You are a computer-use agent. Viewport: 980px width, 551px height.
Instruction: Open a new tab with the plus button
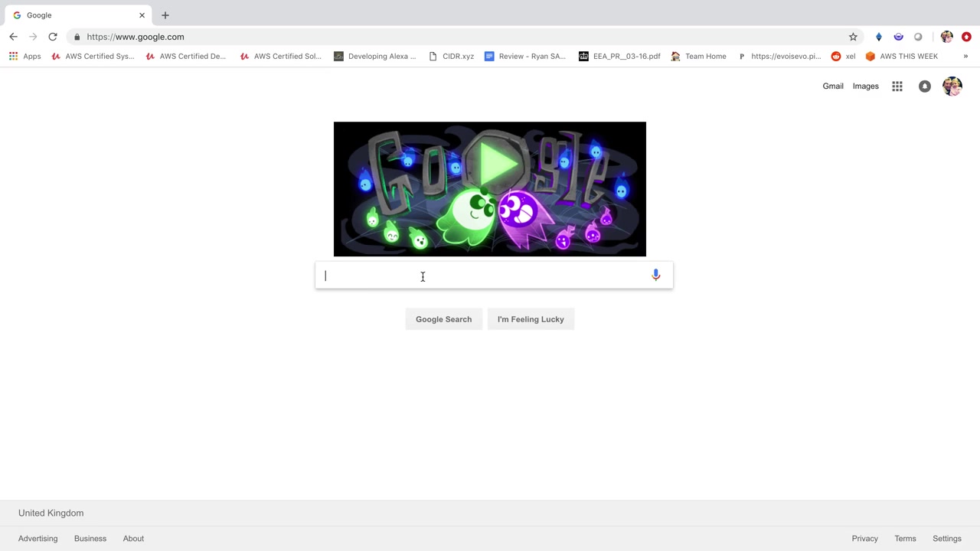pos(165,15)
